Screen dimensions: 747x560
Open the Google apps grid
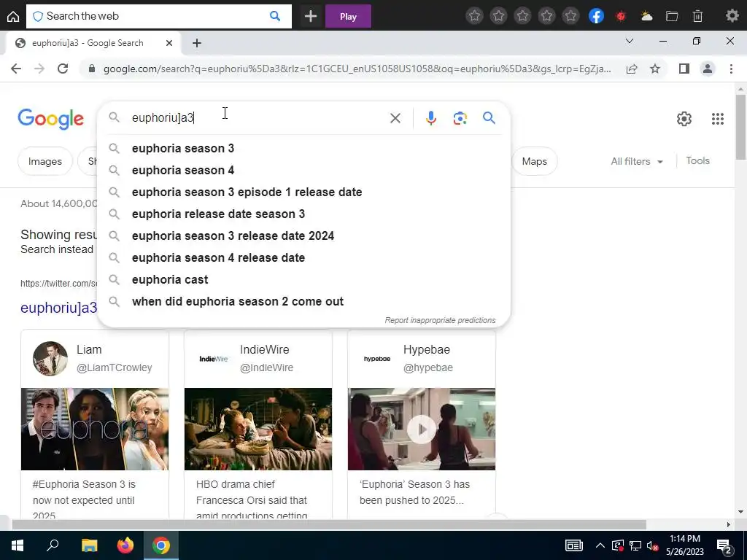pyautogui.click(x=718, y=119)
